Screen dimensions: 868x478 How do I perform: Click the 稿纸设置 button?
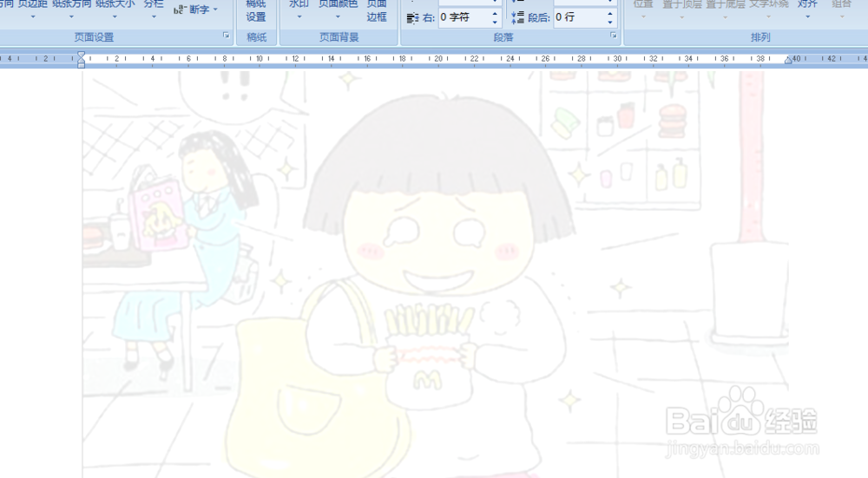(x=256, y=11)
